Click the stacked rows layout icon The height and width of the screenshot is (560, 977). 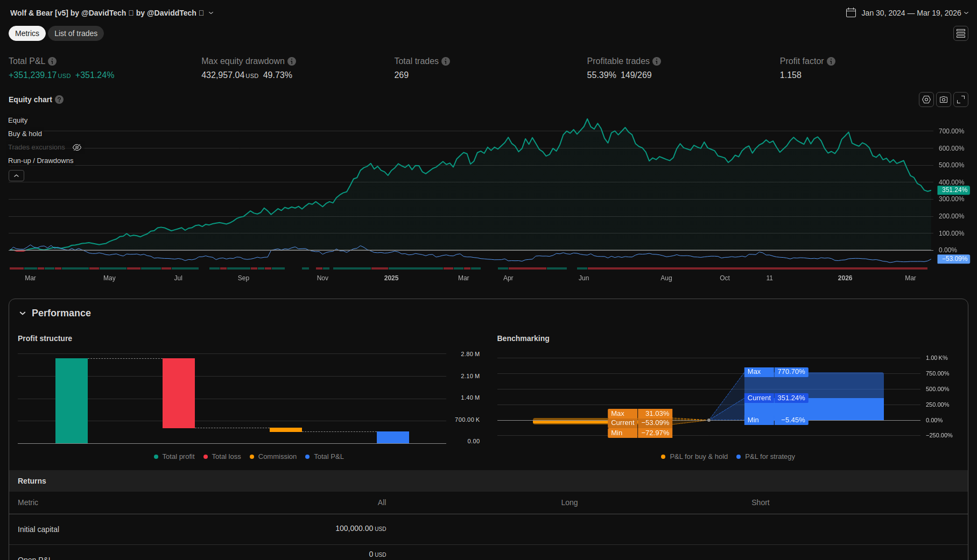coord(960,33)
